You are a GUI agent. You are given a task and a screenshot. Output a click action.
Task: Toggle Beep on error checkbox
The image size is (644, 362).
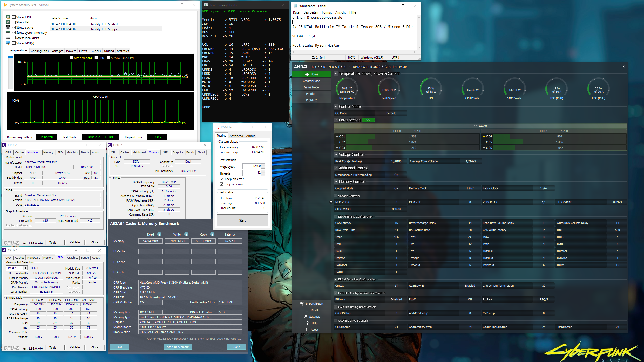click(222, 179)
